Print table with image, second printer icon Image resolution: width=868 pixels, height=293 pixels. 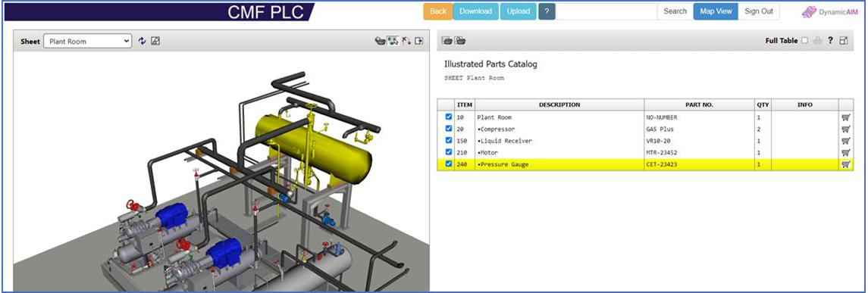(x=460, y=40)
